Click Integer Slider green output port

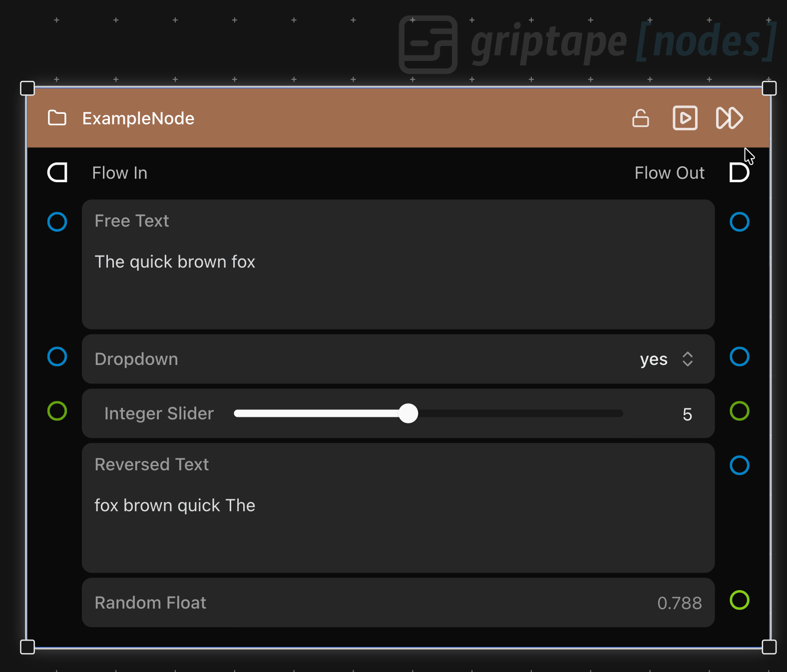pyautogui.click(x=740, y=411)
